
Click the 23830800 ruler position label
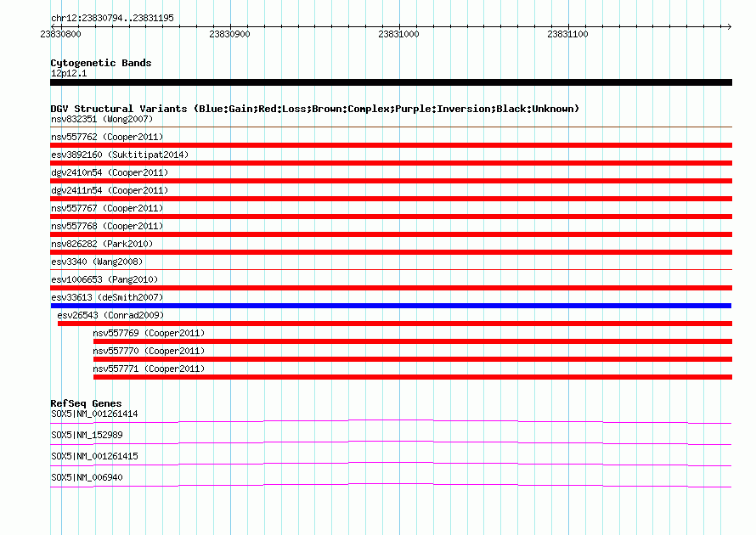tap(61, 34)
